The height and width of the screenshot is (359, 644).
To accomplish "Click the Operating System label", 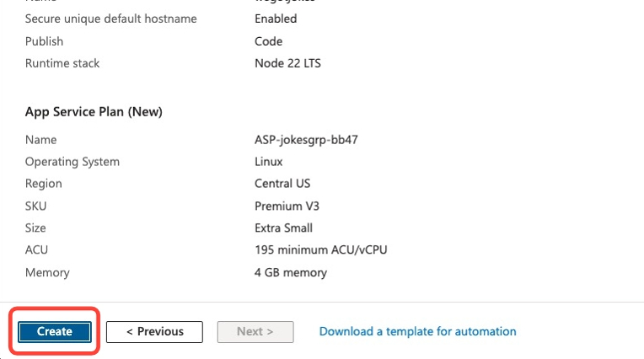I will click(72, 162).
